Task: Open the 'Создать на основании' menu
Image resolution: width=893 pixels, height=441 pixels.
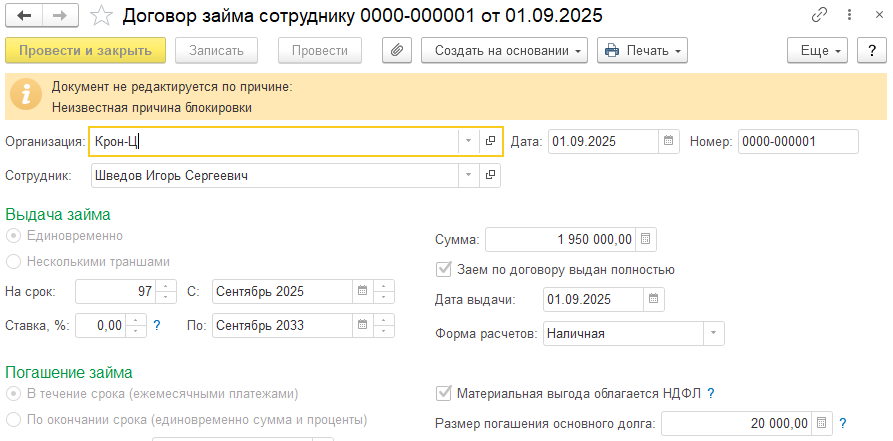Action: click(504, 50)
